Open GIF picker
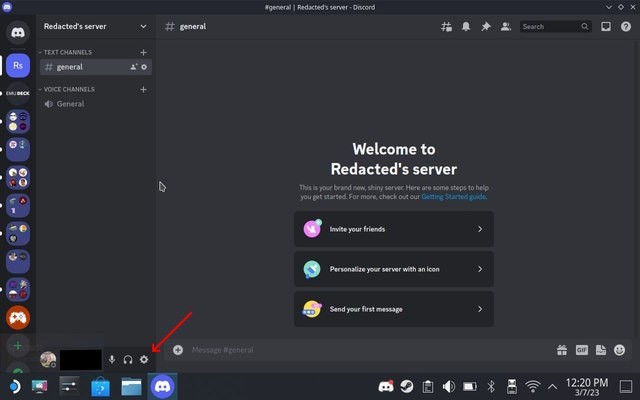 click(582, 350)
